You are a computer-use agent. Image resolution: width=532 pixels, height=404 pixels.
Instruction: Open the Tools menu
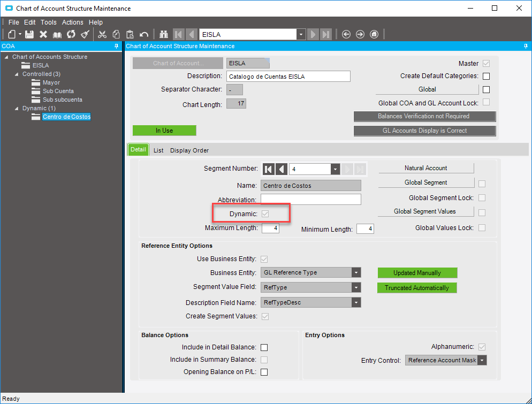click(x=49, y=22)
